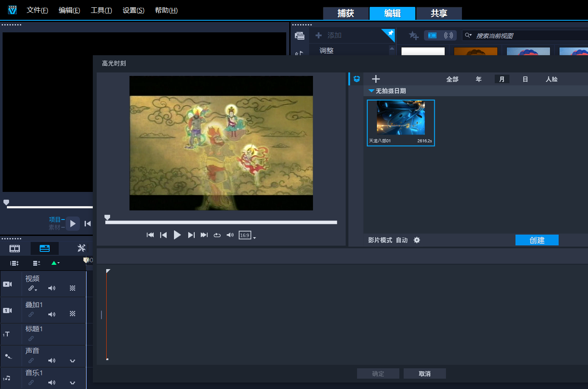This screenshot has width=588, height=389.
Task: Switch to the 捕获 workspace tab
Action: [346, 13]
